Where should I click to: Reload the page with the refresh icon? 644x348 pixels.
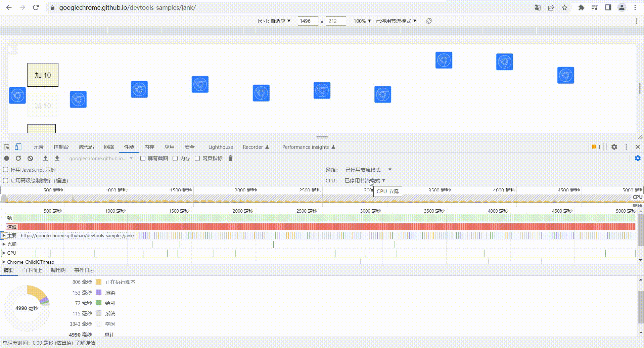[36, 7]
